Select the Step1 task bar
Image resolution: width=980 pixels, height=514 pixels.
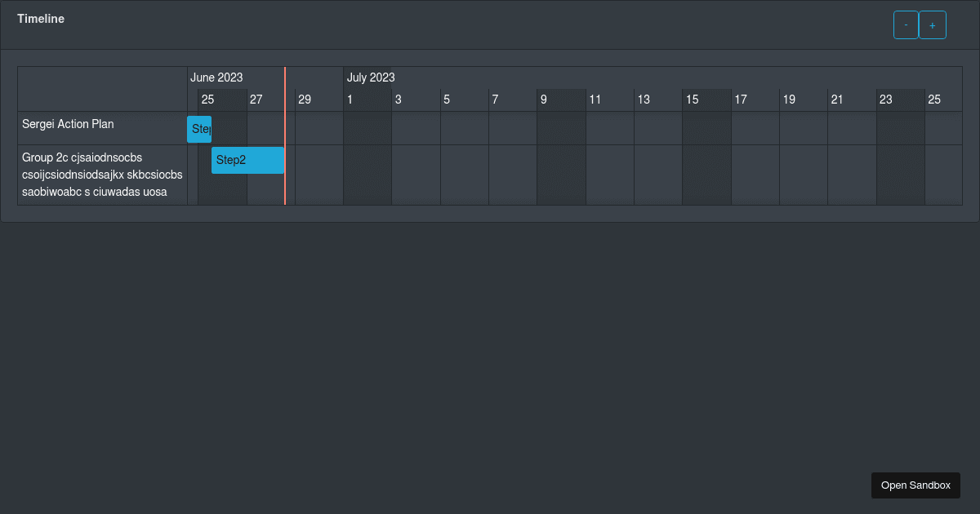(x=199, y=129)
